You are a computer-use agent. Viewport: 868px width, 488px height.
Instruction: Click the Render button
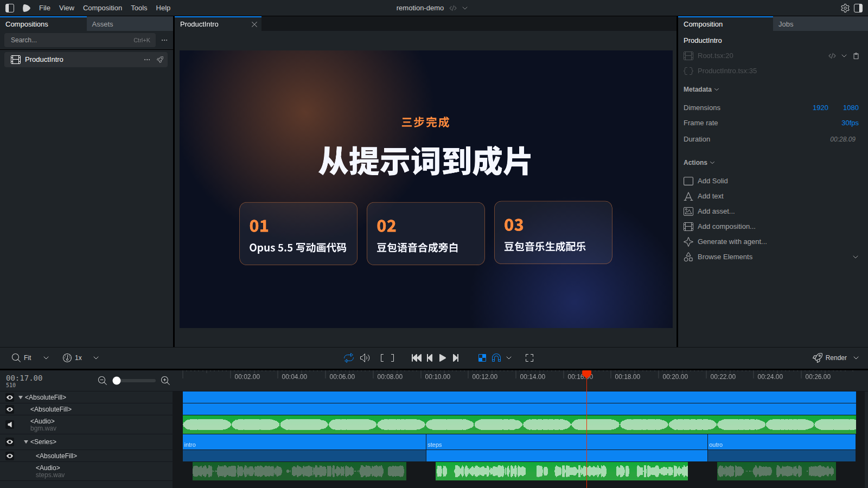830,358
